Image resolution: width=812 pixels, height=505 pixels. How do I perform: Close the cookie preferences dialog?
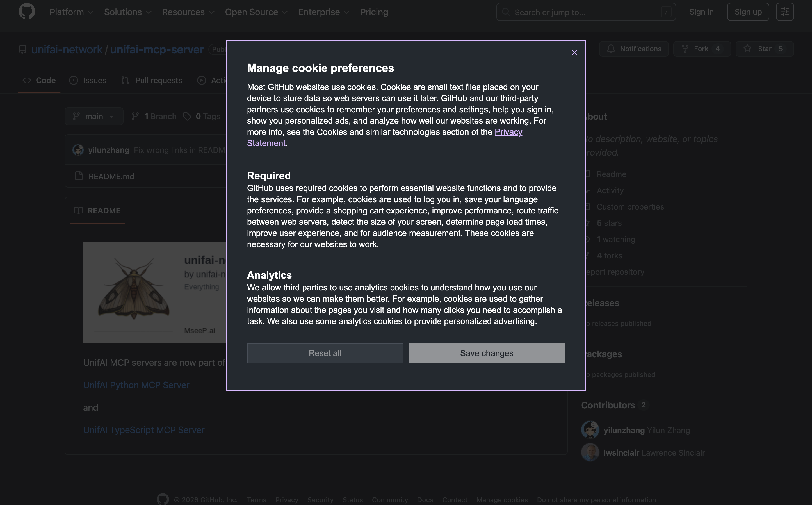coord(574,53)
